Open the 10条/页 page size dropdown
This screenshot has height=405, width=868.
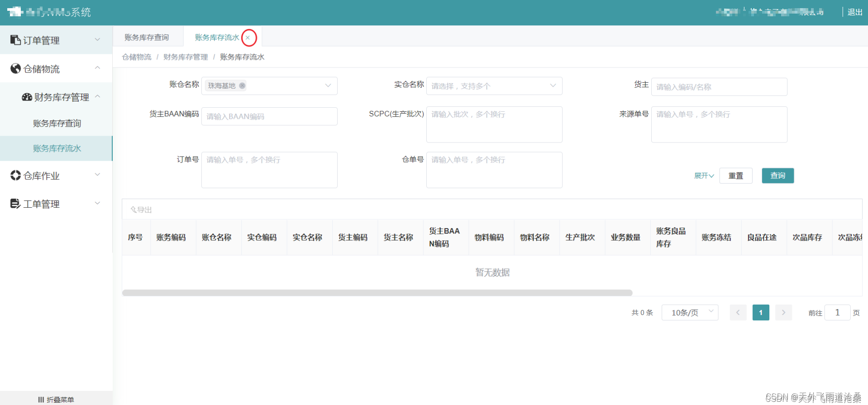[690, 312]
